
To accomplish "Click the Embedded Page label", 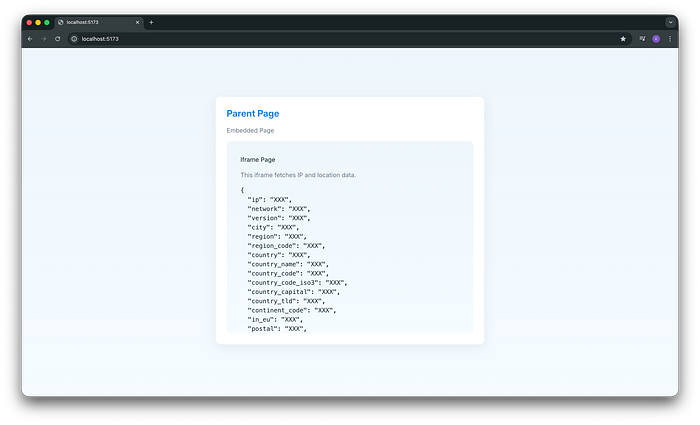I will pos(250,130).
